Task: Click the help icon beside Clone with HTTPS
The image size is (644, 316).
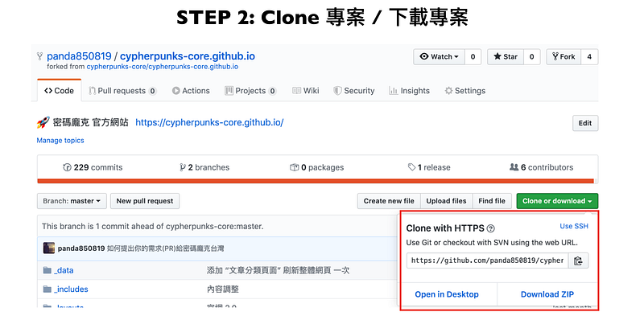Action: pos(491,228)
